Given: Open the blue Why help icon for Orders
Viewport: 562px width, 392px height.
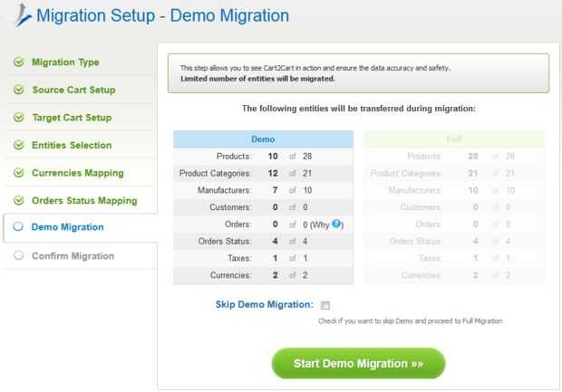Looking at the screenshot, I should 336,224.
